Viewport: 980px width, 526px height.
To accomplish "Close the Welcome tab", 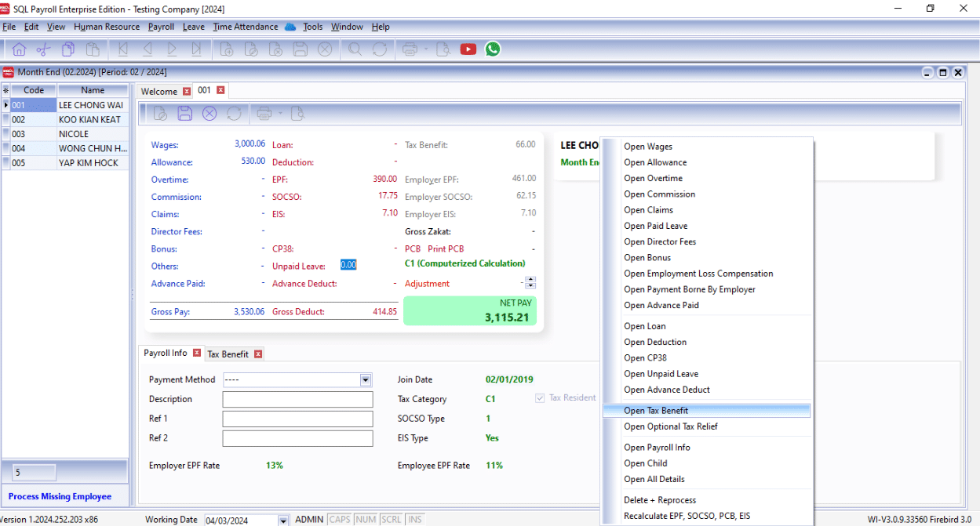I will point(187,91).
